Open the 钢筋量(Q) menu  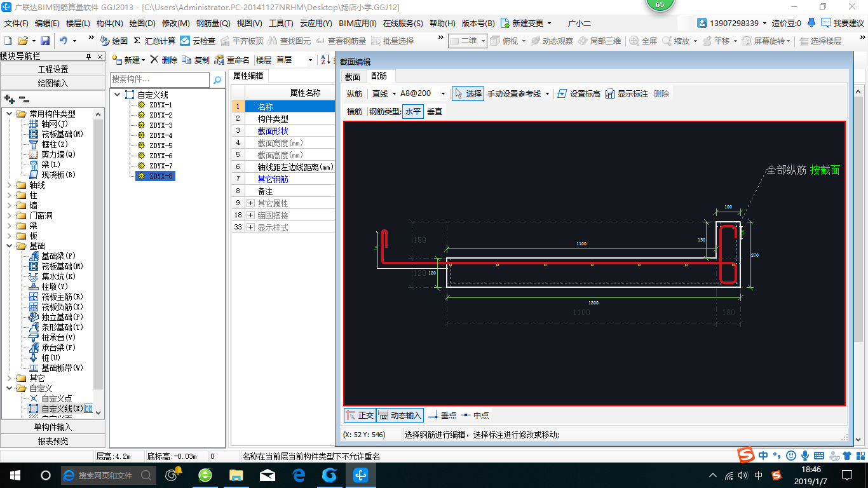click(213, 24)
